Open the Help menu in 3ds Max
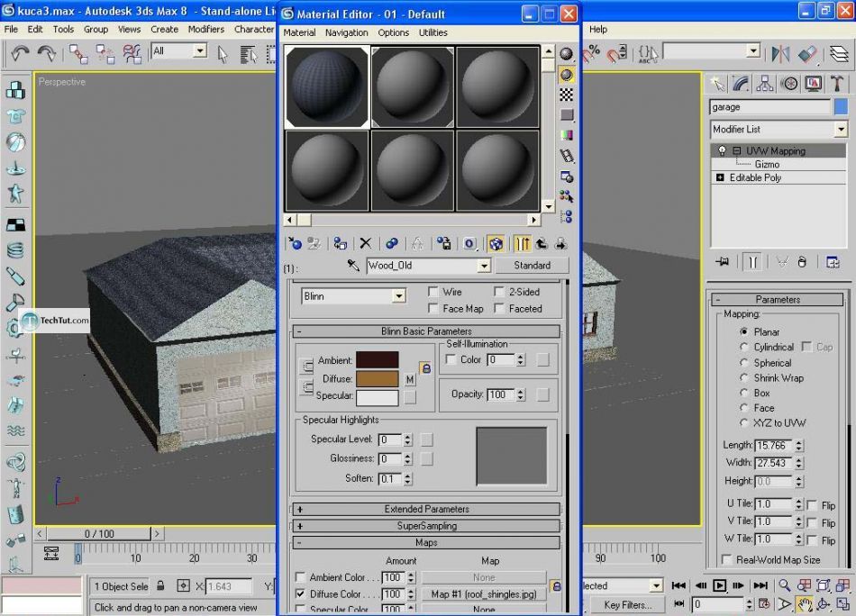Image resolution: width=856 pixels, height=616 pixels. click(597, 30)
